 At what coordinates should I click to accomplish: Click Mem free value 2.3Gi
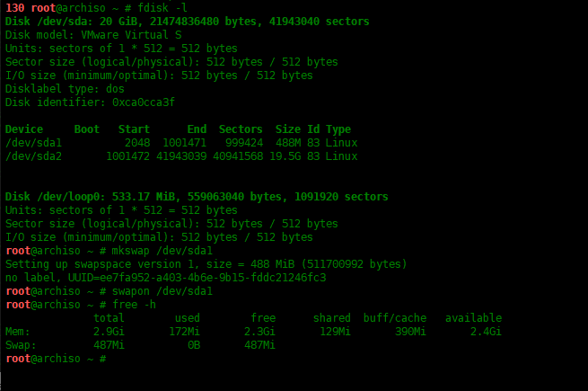259,332
